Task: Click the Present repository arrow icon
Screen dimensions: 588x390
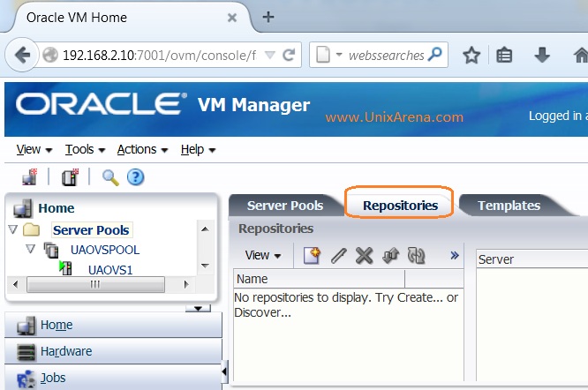Action: point(390,256)
